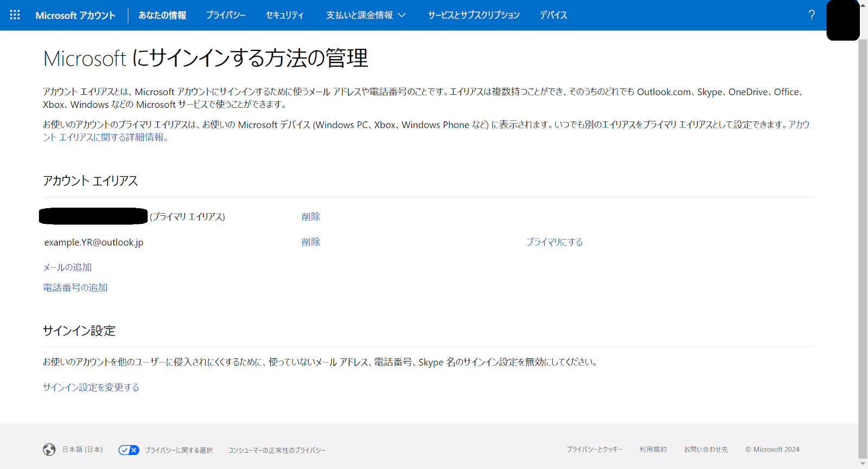Open サービスとサブスクリプション menu item
This screenshot has width=868, height=469.
pos(474,15)
